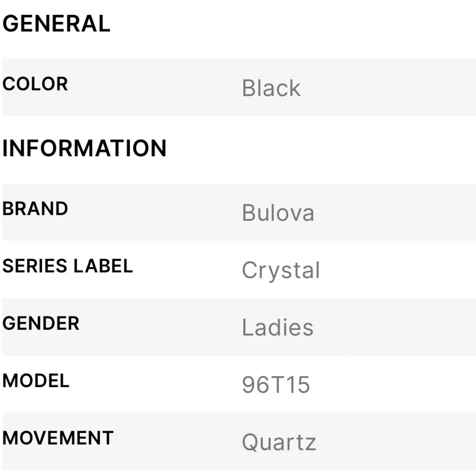The width and height of the screenshot is (476, 476).
Task: Select the Quartz movement value
Action: 279,442
